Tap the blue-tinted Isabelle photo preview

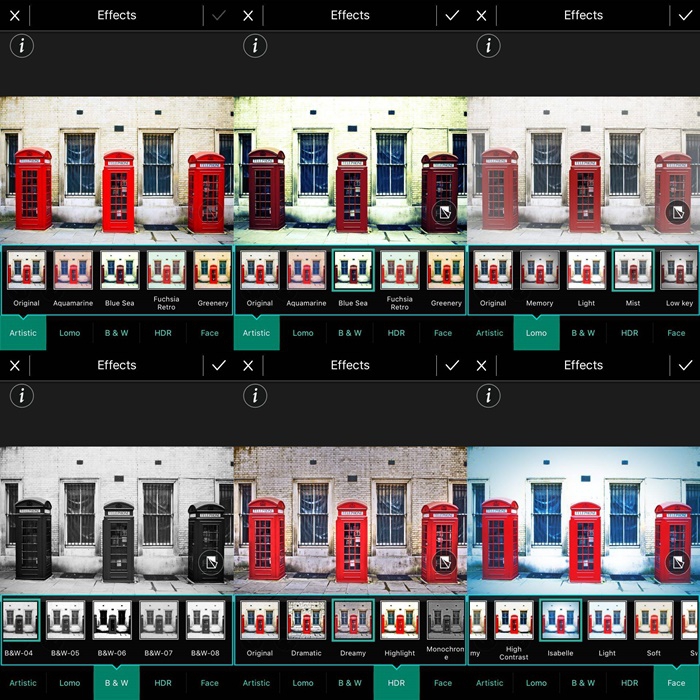583,521
